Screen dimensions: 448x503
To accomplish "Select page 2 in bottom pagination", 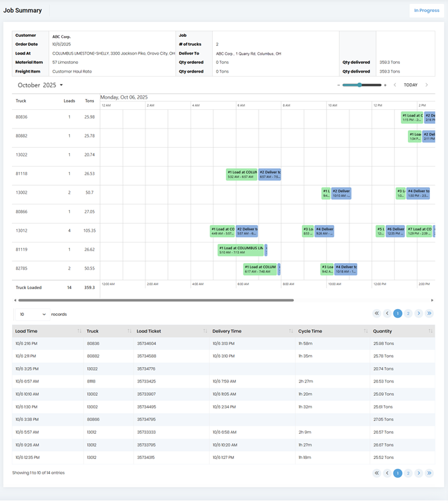I will 408,473.
